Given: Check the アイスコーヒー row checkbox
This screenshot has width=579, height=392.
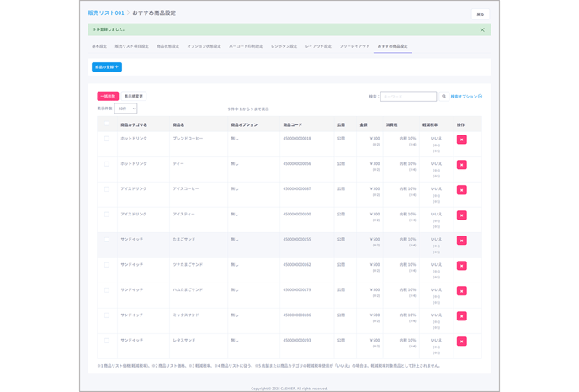Looking at the screenshot, I should [x=107, y=189].
